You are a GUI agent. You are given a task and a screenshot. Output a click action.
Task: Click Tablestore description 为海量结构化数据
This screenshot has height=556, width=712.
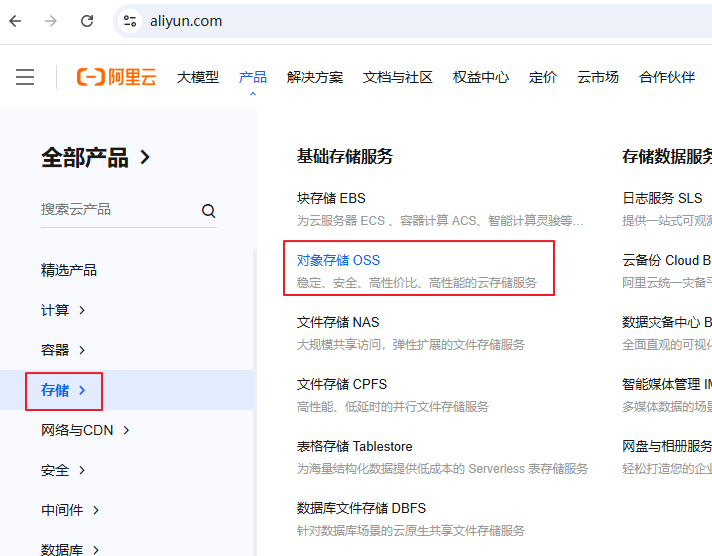[442, 468]
